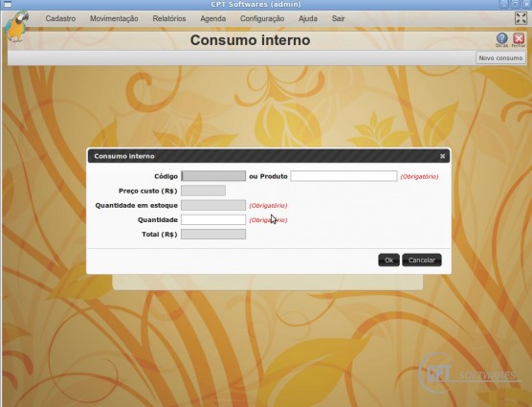Select the Sair menu item

pos(339,18)
